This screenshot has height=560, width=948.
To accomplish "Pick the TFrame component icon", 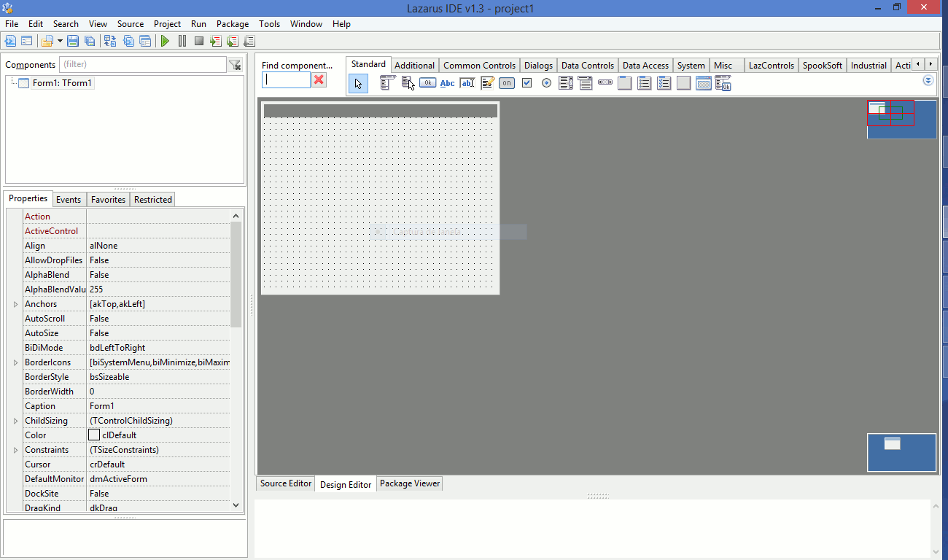I will [704, 83].
